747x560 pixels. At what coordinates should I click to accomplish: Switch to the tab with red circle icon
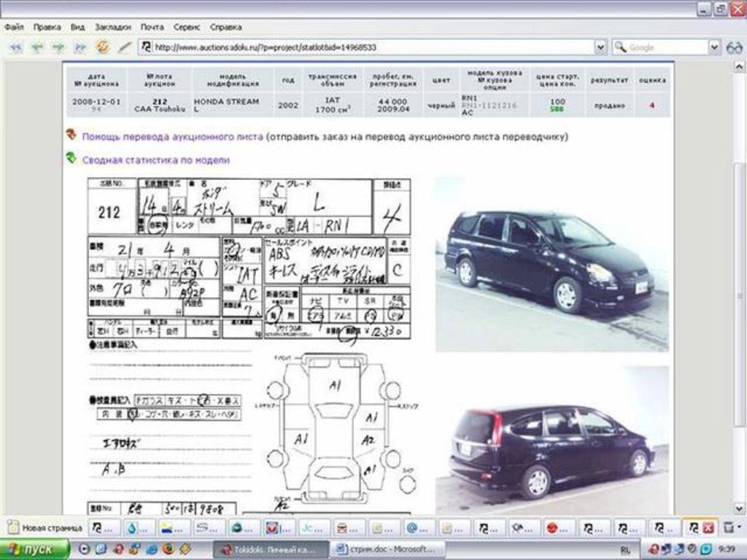(x=560, y=528)
